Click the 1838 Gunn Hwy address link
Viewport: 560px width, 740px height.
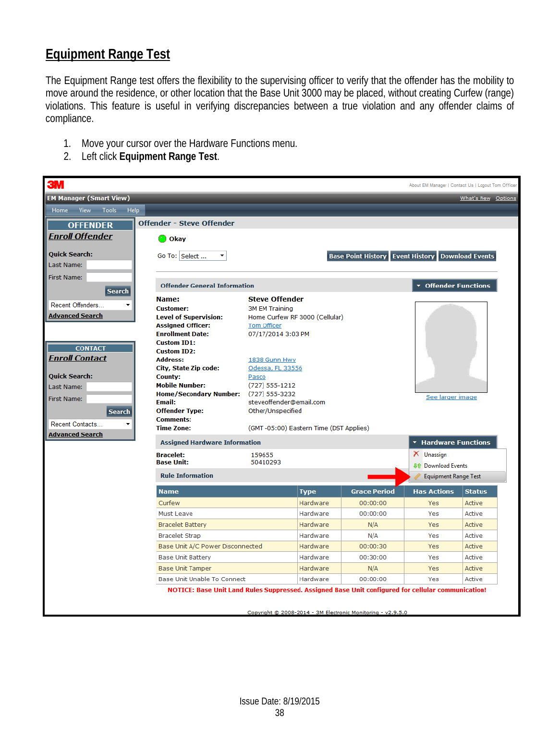272,360
